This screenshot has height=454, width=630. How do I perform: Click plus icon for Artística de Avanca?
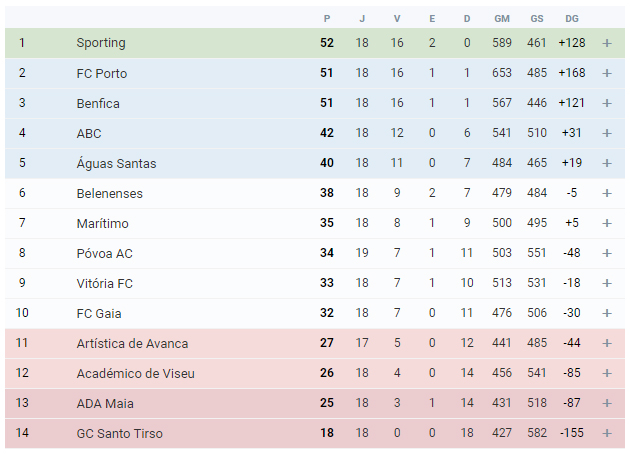tap(607, 343)
